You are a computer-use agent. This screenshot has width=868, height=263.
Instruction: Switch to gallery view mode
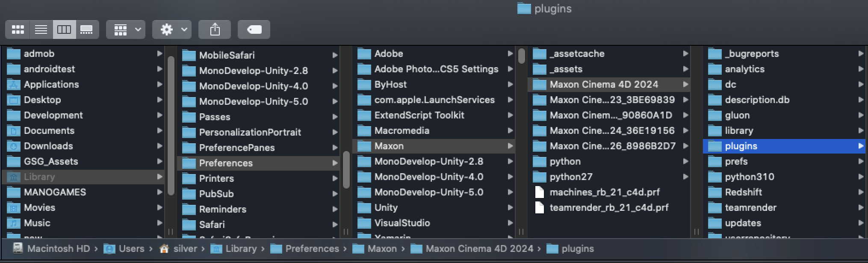(x=87, y=30)
